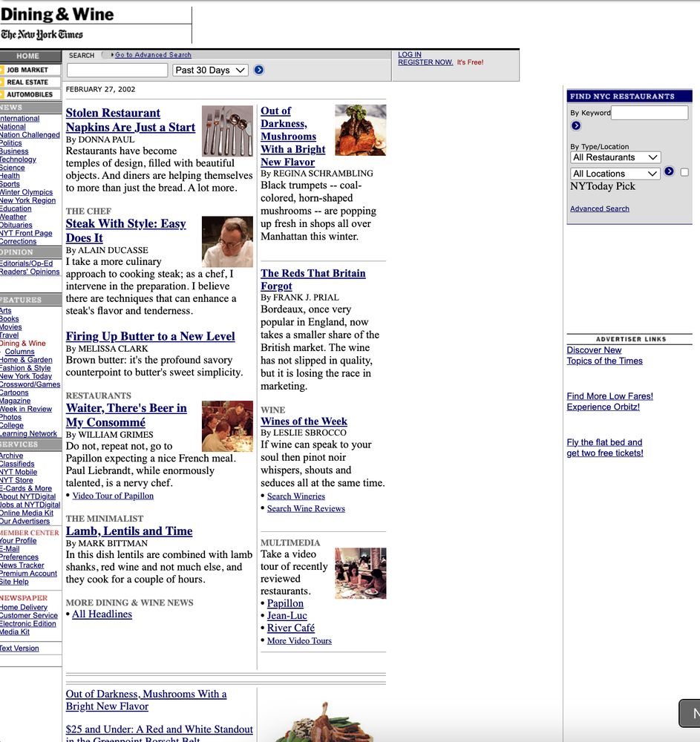Open the chef Alain Ducasse photo

click(x=227, y=242)
